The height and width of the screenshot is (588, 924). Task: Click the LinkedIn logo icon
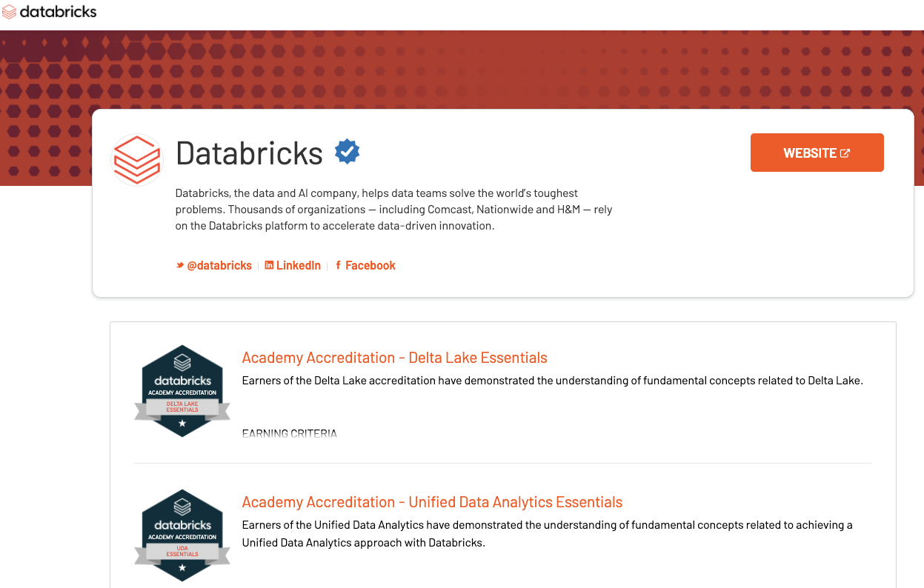click(269, 265)
